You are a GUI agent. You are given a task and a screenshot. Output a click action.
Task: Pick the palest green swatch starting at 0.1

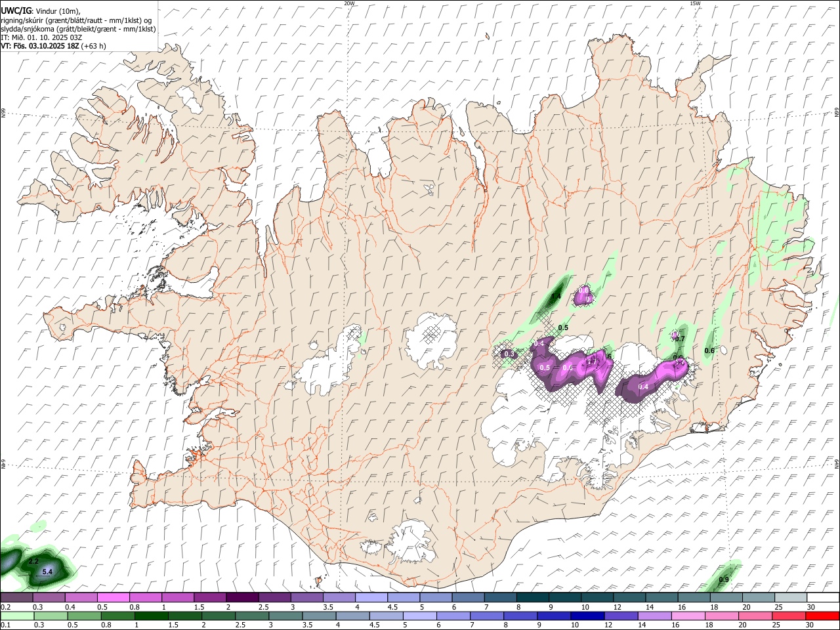[16, 616]
